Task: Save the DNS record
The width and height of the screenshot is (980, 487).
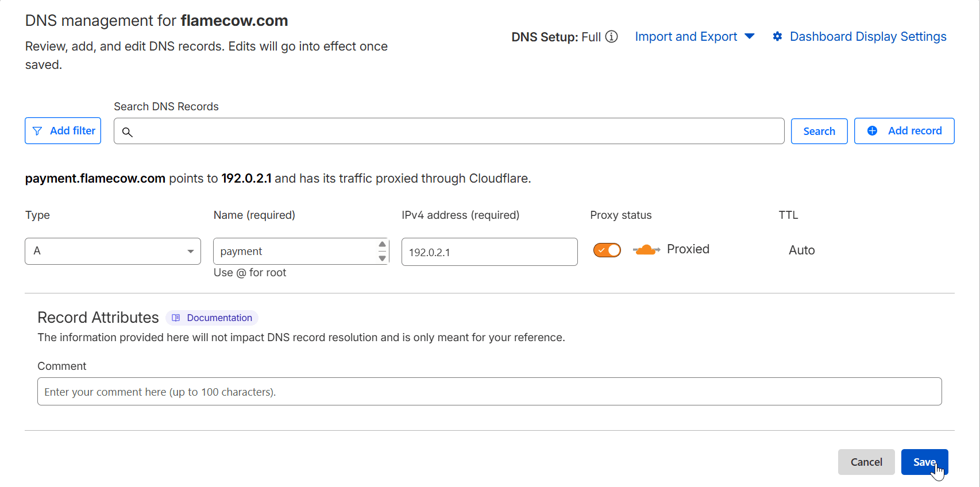Action: pos(924,462)
